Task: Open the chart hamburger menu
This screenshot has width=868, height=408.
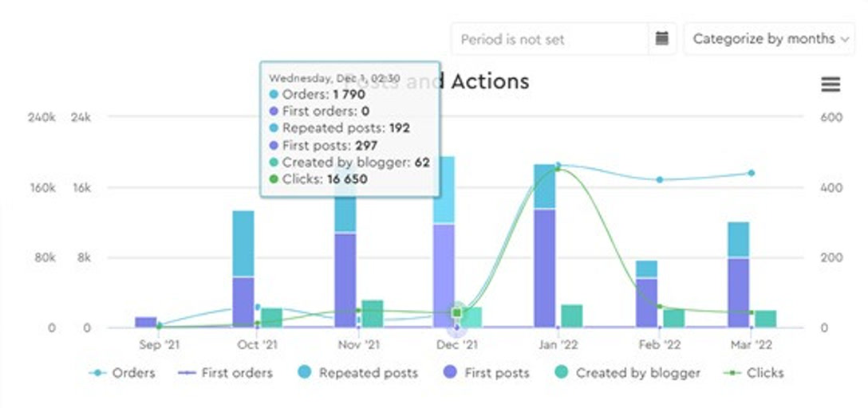Action: [x=831, y=84]
